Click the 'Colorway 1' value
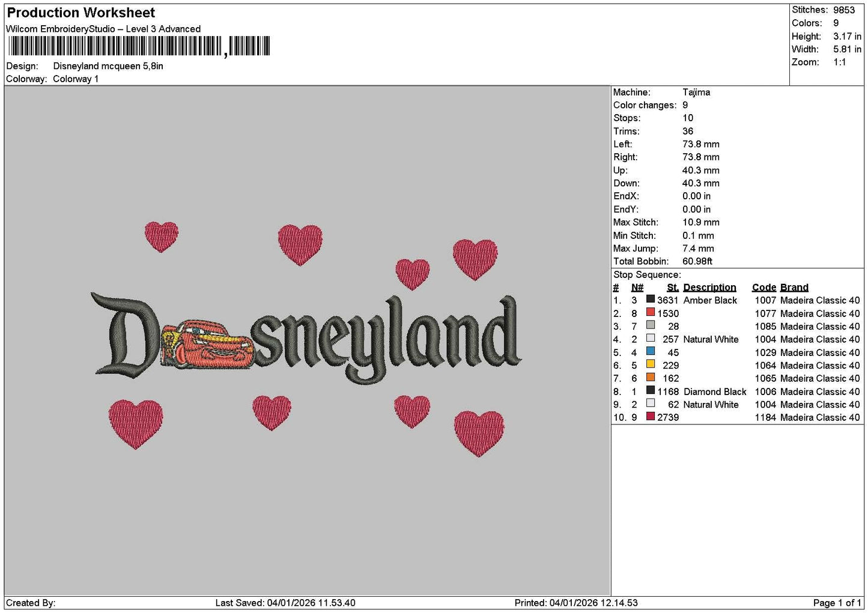Viewport: 868px width, 613px height. click(76, 79)
